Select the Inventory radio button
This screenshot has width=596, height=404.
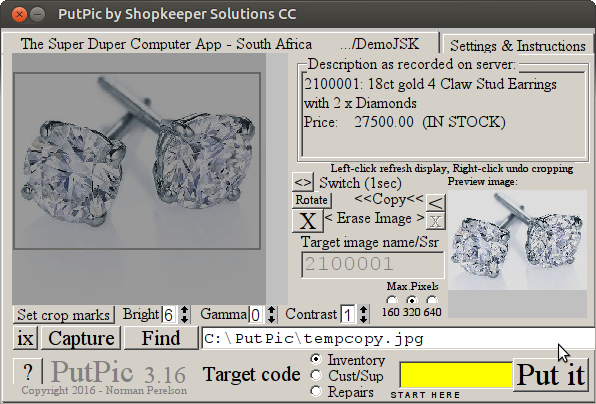(316, 359)
